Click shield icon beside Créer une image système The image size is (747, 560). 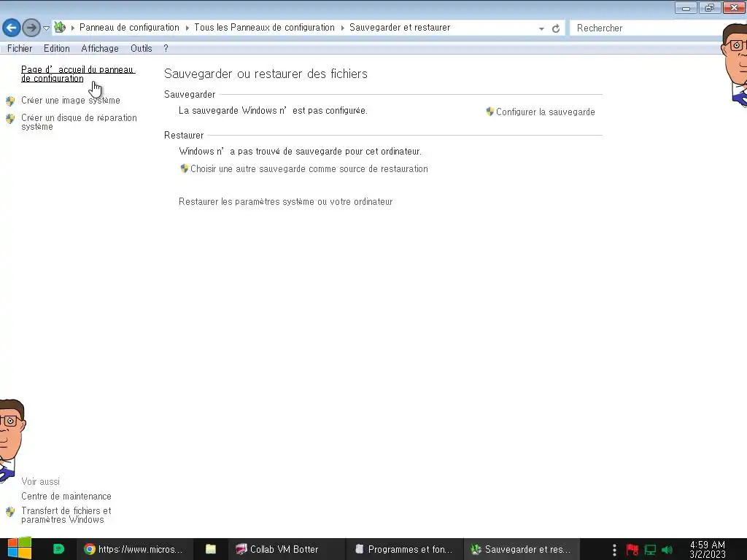point(10,101)
